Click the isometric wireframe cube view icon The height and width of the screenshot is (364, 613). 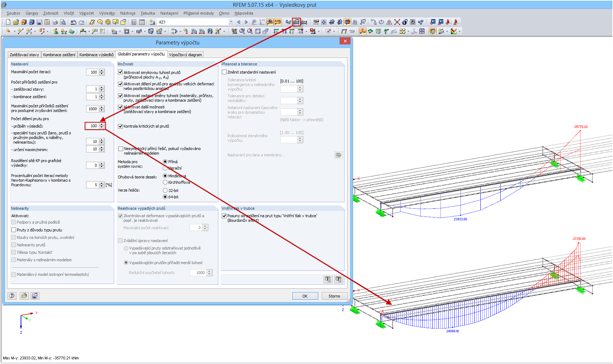[258, 31]
